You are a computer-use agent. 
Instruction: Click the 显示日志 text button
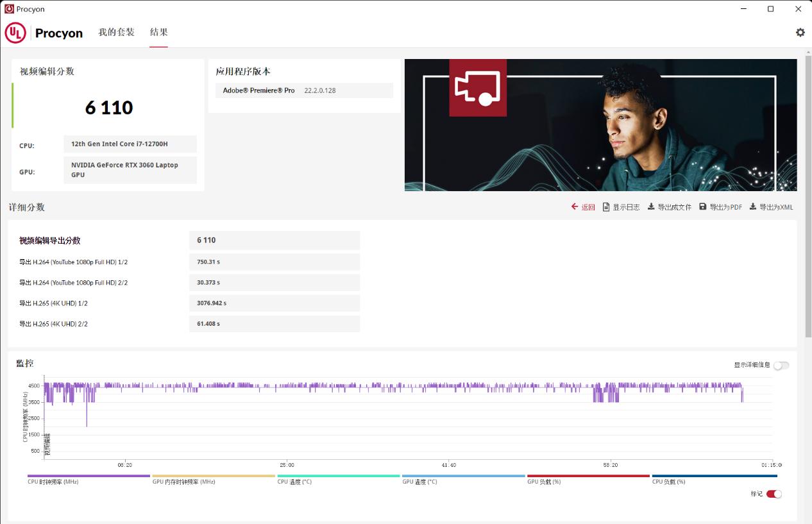[626, 207]
